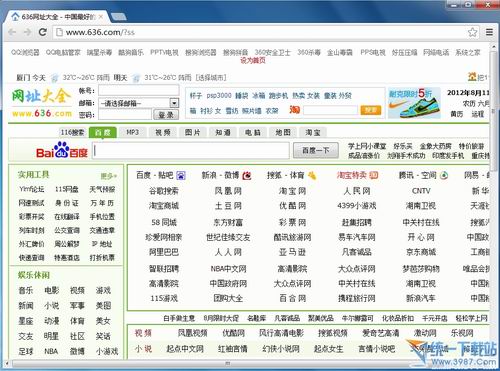Click the forward navigation arrow
500x371 pixels.
click(x=27, y=32)
